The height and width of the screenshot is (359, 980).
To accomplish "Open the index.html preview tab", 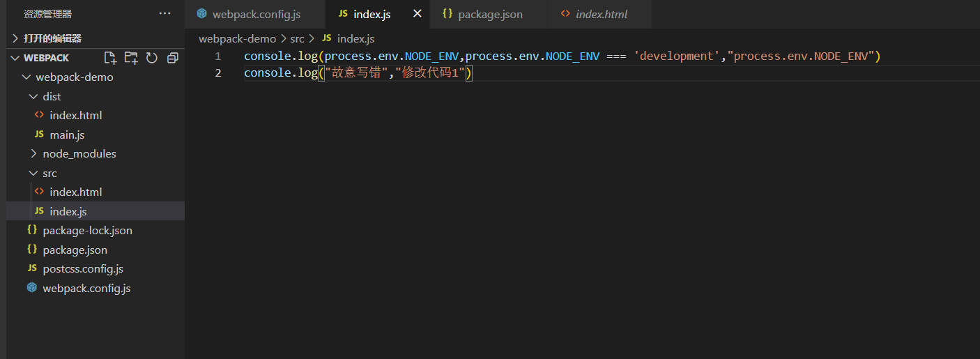I will click(x=600, y=14).
